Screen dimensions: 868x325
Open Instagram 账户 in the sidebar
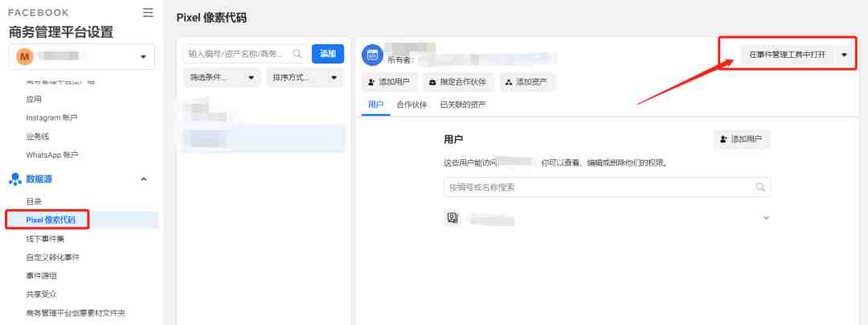(51, 118)
